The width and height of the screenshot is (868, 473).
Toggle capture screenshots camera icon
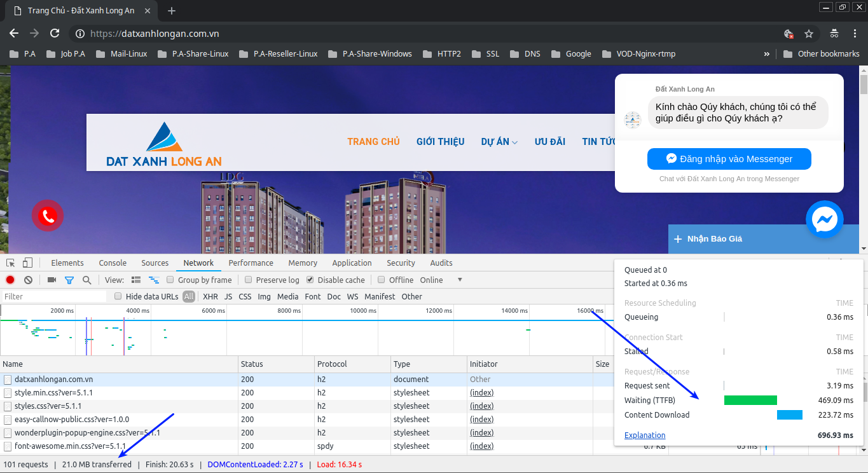coord(52,280)
